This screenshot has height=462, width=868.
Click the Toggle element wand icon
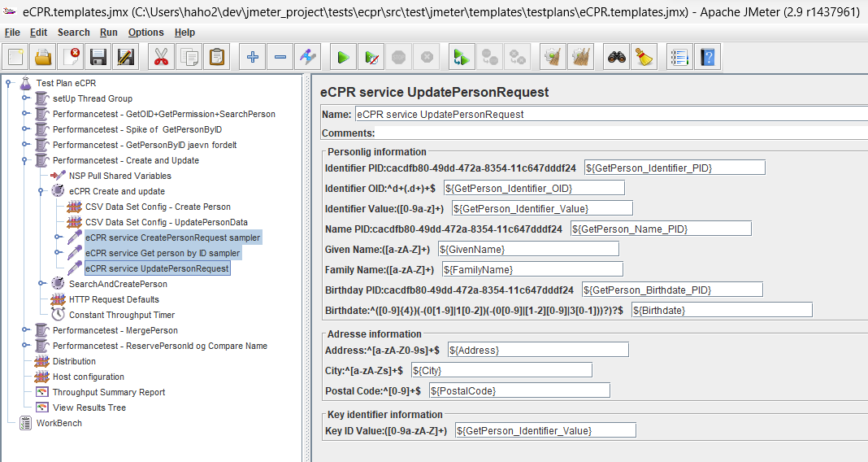[x=308, y=57]
